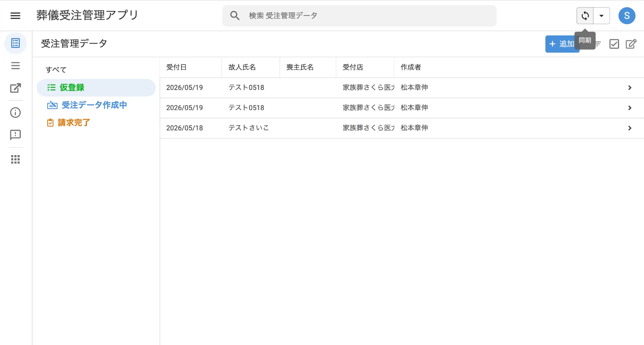The image size is (644, 345).
Task: Open the hamburger main menu
Action: coord(15,16)
